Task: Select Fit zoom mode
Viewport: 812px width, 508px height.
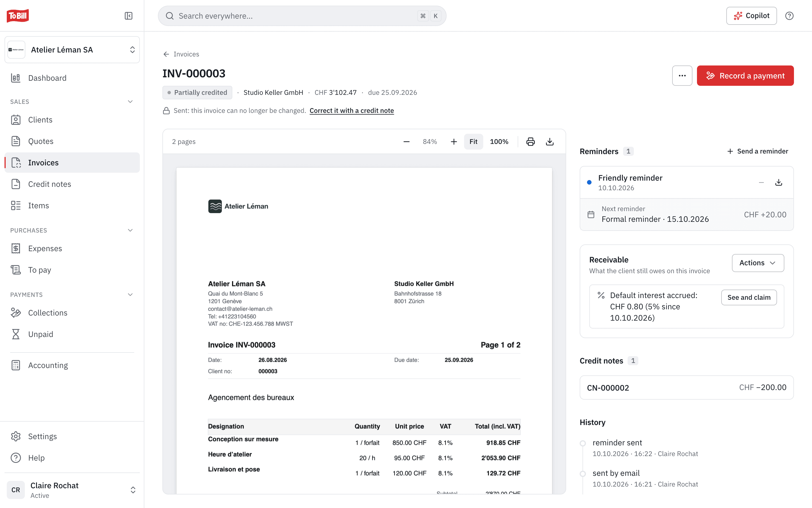Action: pos(473,141)
